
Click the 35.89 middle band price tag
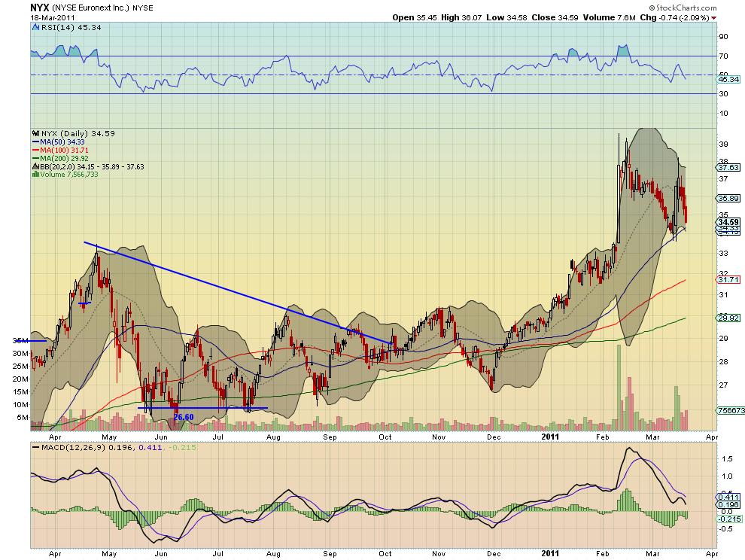pyautogui.click(x=728, y=198)
